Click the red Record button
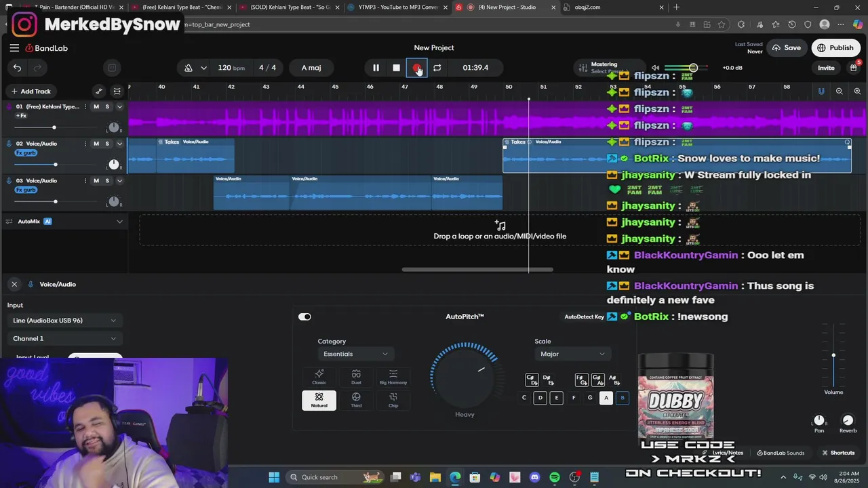The height and width of the screenshot is (488, 868). (416, 68)
